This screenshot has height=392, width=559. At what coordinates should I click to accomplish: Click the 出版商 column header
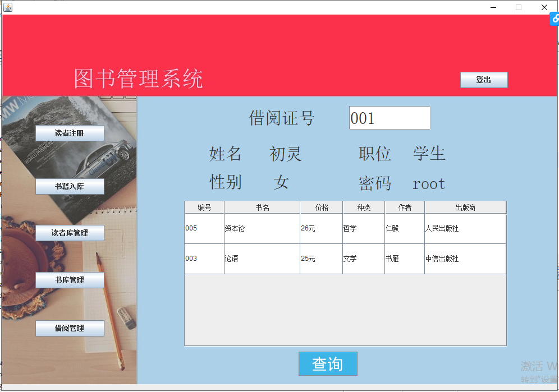(465, 207)
